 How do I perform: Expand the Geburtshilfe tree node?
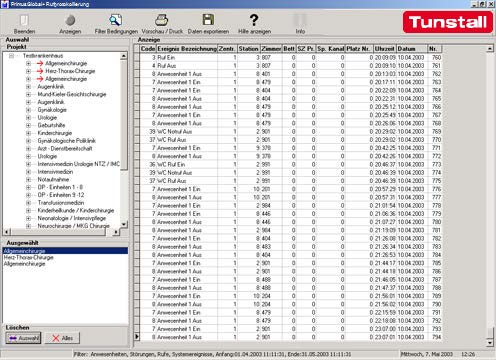tap(28, 125)
